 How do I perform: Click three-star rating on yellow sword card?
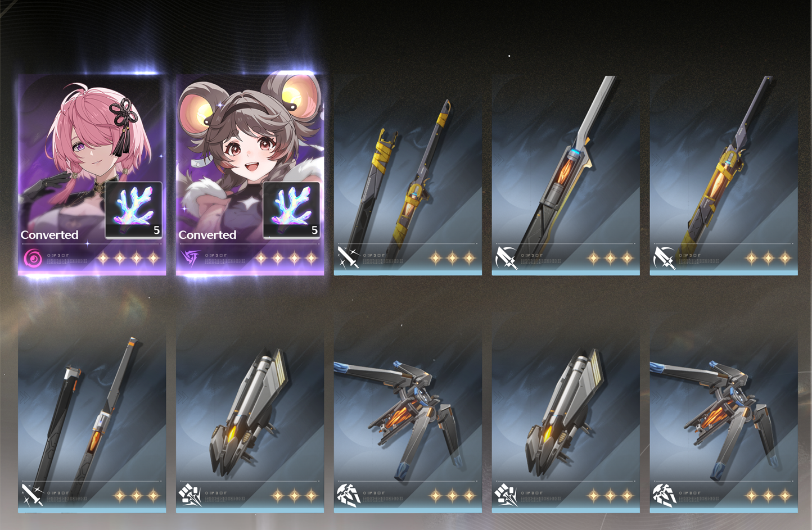(x=453, y=259)
